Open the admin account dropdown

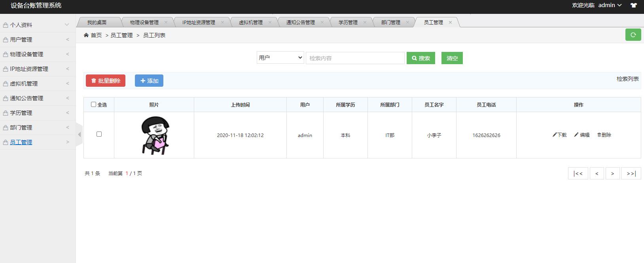coord(610,5)
